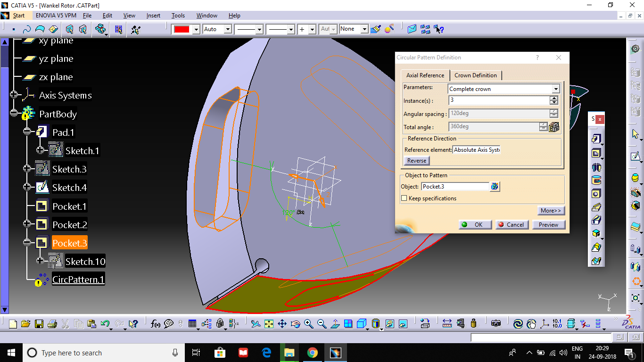Open the red color dropdown arrow in graphic properties
Image resolution: width=644 pixels, height=362 pixels.
(x=196, y=29)
